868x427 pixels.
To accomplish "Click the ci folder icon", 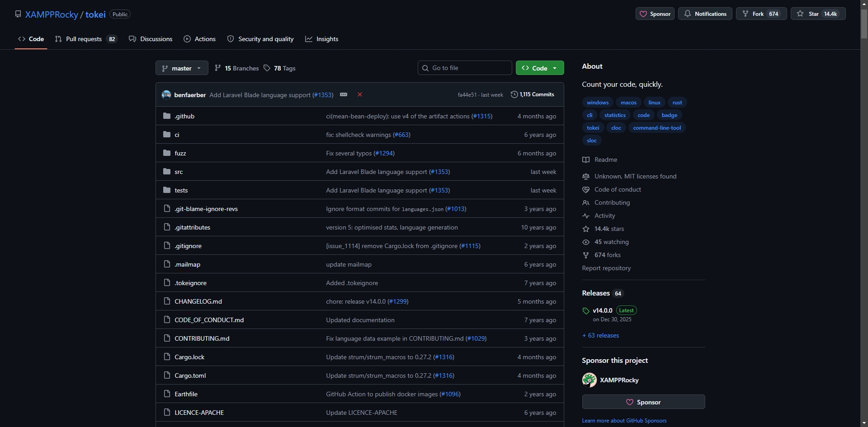I will (167, 135).
